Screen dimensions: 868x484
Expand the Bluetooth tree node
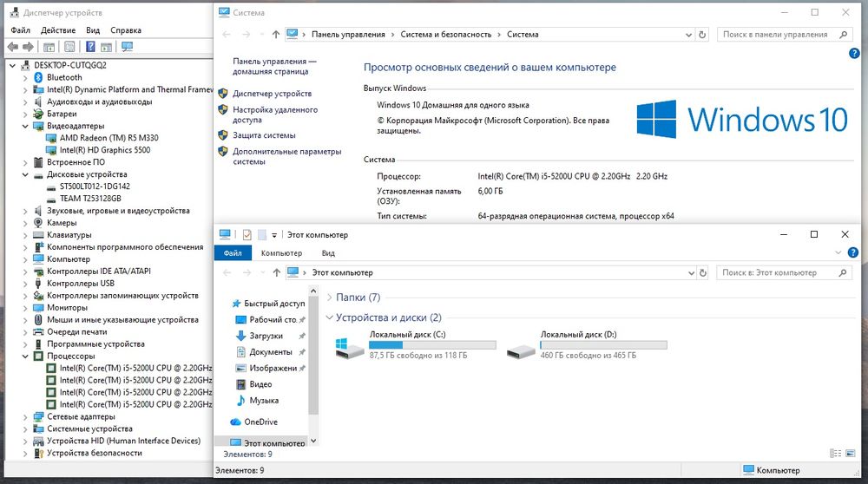[x=25, y=77]
